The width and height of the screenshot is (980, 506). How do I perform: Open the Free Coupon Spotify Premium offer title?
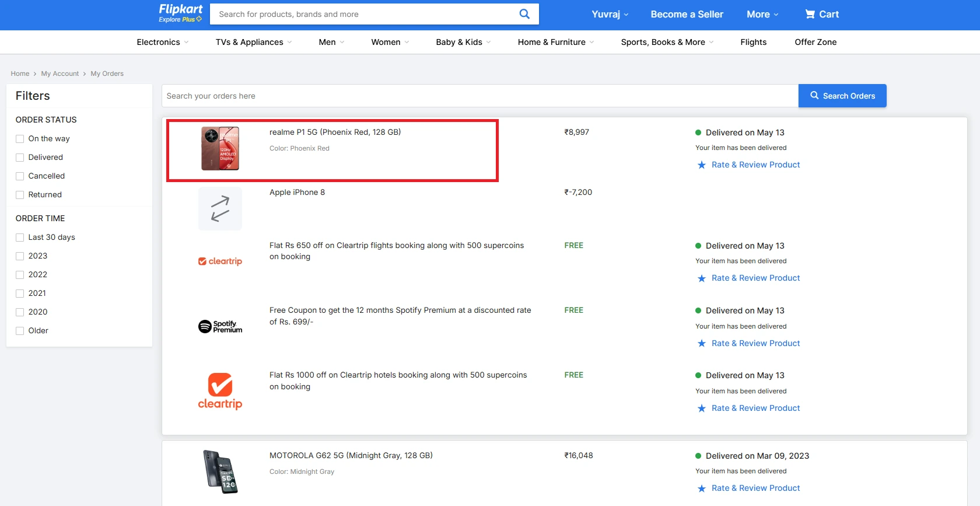tap(400, 316)
